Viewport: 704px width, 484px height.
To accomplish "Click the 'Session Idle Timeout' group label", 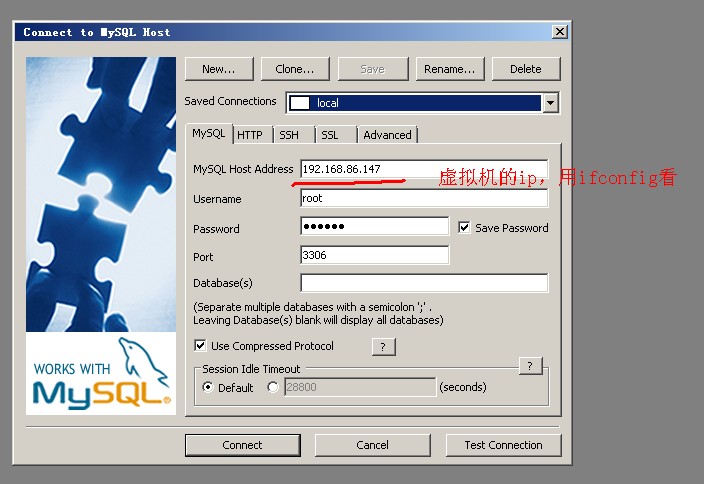I will (251, 369).
